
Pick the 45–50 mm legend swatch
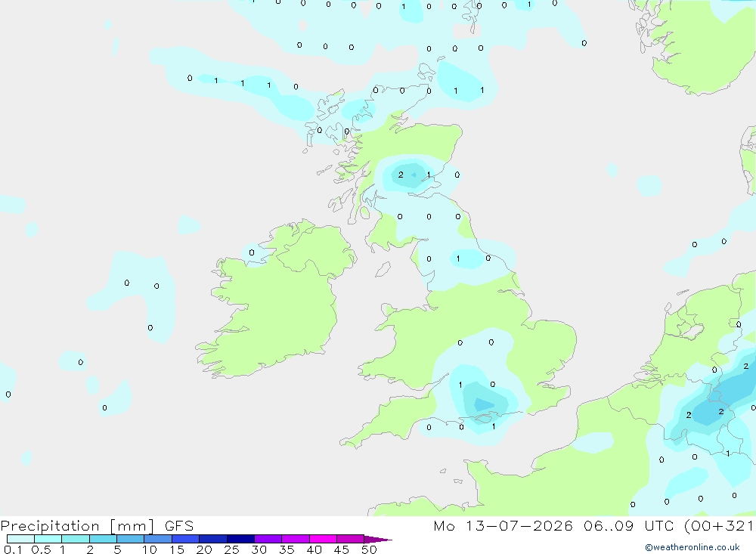tap(350, 539)
